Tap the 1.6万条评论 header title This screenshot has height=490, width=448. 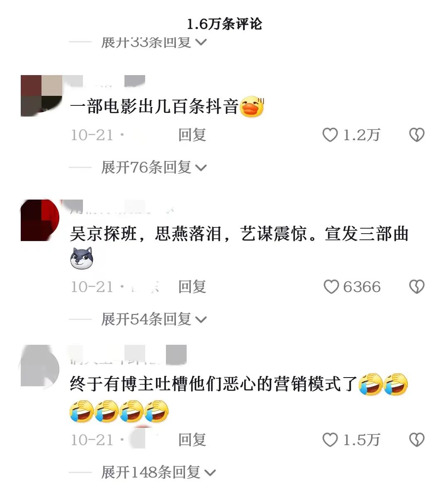(x=224, y=24)
